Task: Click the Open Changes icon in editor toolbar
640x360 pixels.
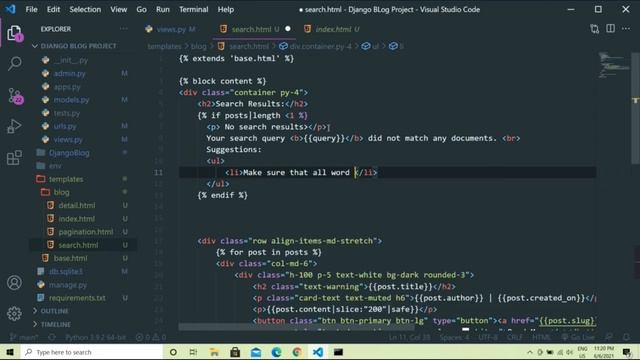Action: (595, 29)
